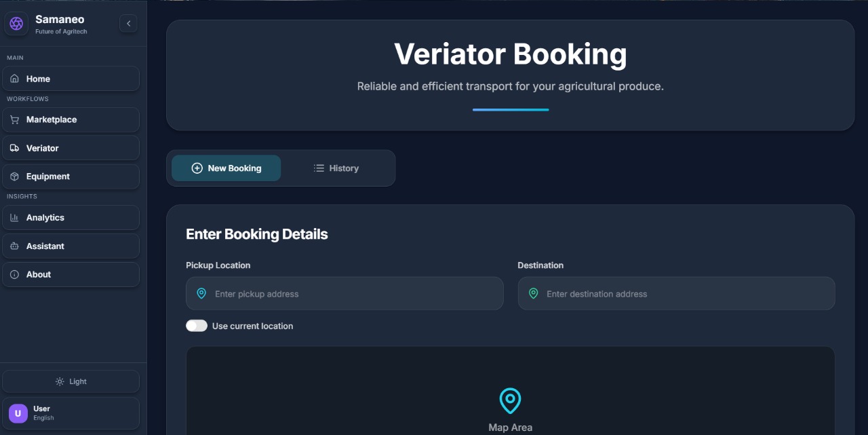
Task: Open the Home page
Action: tap(71, 79)
